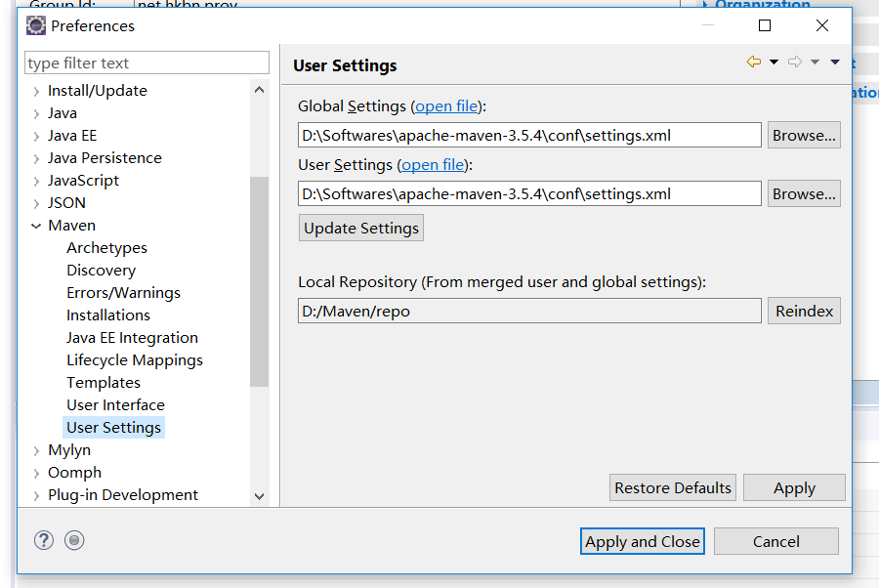Viewport: 879px width, 588px height.
Task: Select Errors/Warnings under Maven
Action: 123,293
